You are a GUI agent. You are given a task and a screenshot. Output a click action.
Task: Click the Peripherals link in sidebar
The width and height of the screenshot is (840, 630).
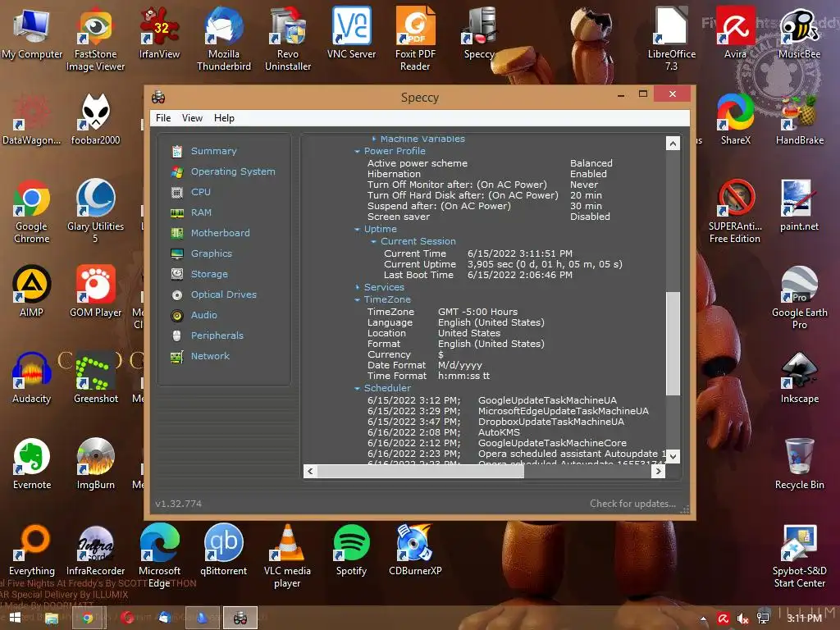pyautogui.click(x=217, y=336)
